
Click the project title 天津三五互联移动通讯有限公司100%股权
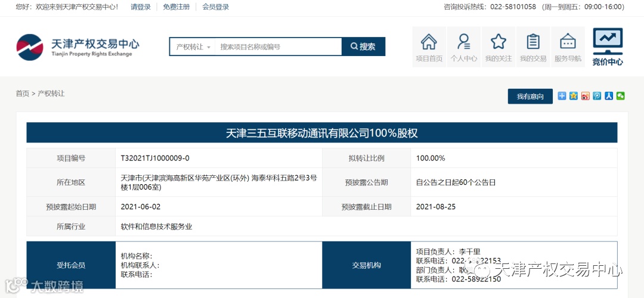322,133
